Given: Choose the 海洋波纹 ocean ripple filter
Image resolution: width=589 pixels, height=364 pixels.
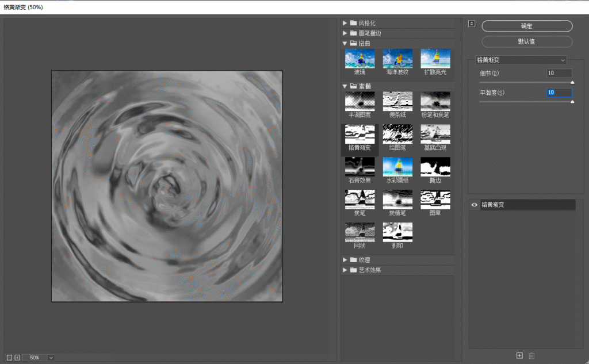Looking at the screenshot, I should (397, 59).
